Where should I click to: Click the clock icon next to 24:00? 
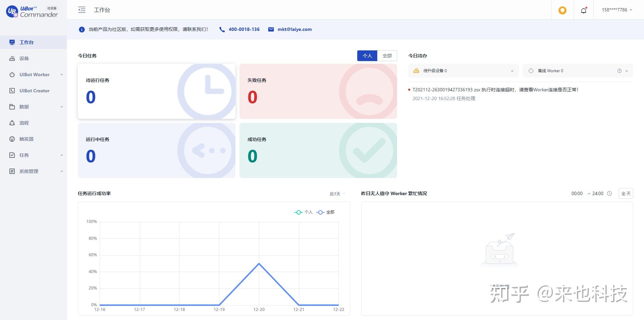pos(609,193)
